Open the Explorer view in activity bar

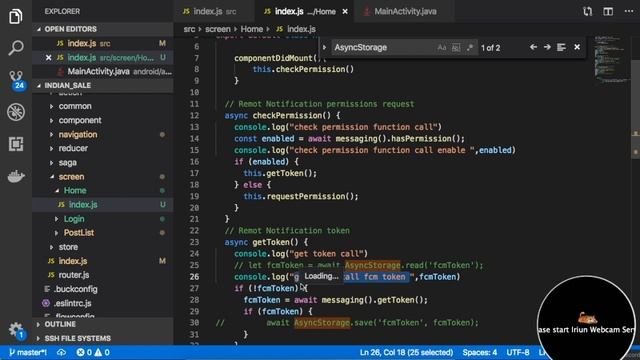pos(16,16)
